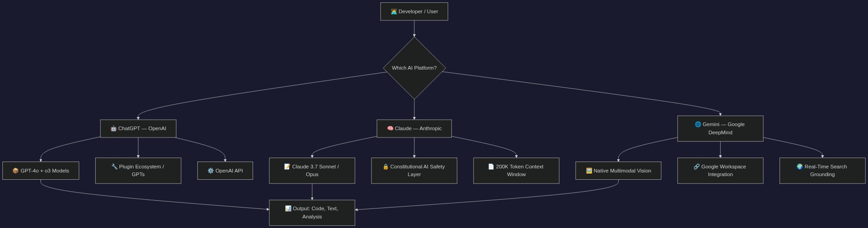The height and width of the screenshot is (228, 868).
Task: Click the gear icon beside OpenAI API
Action: point(211,171)
